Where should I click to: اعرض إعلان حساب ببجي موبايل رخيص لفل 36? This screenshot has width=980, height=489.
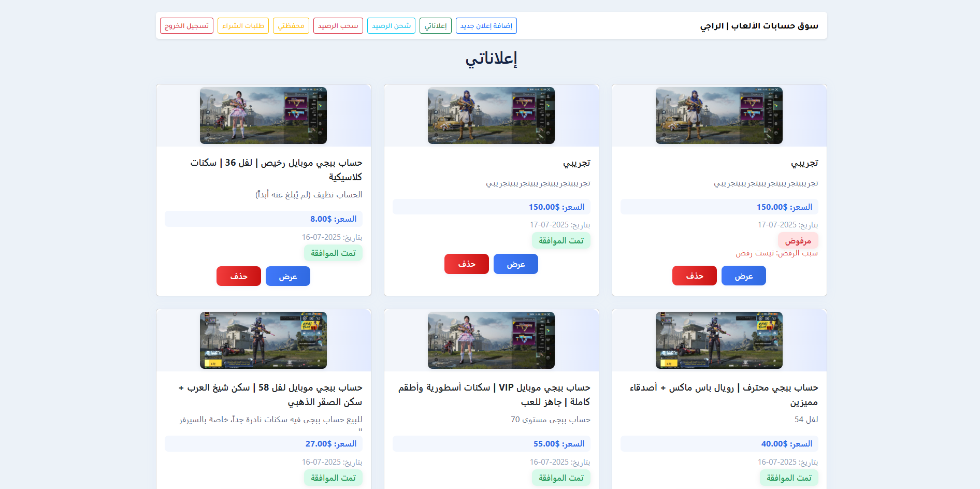point(287,276)
